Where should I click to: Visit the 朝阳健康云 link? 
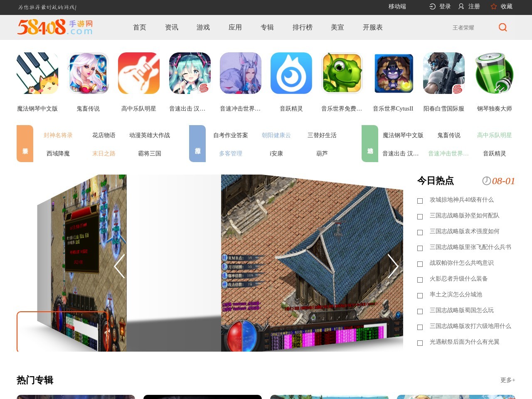[x=276, y=135]
